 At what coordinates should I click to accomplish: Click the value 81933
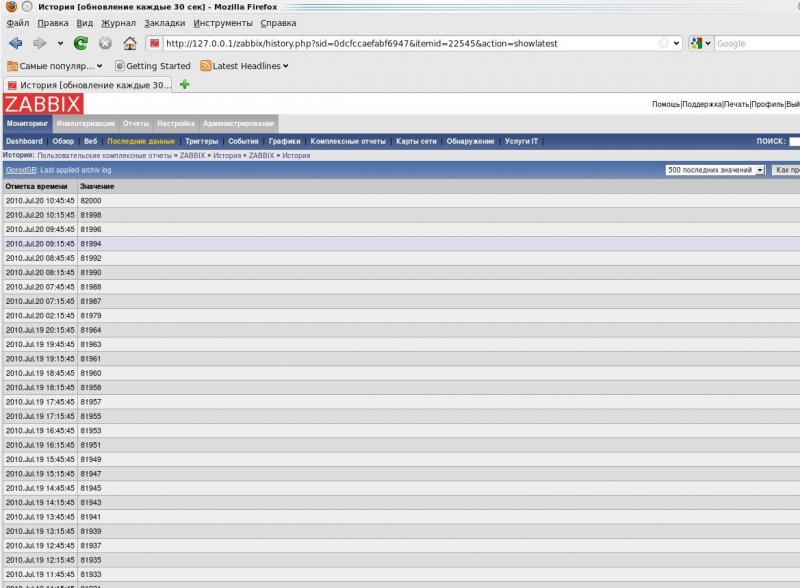click(91, 575)
